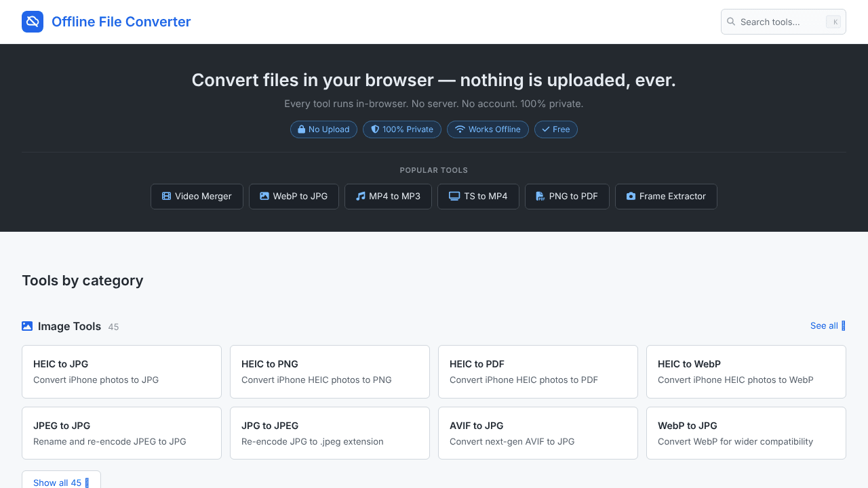Click the 100% Private badge text

(408, 129)
